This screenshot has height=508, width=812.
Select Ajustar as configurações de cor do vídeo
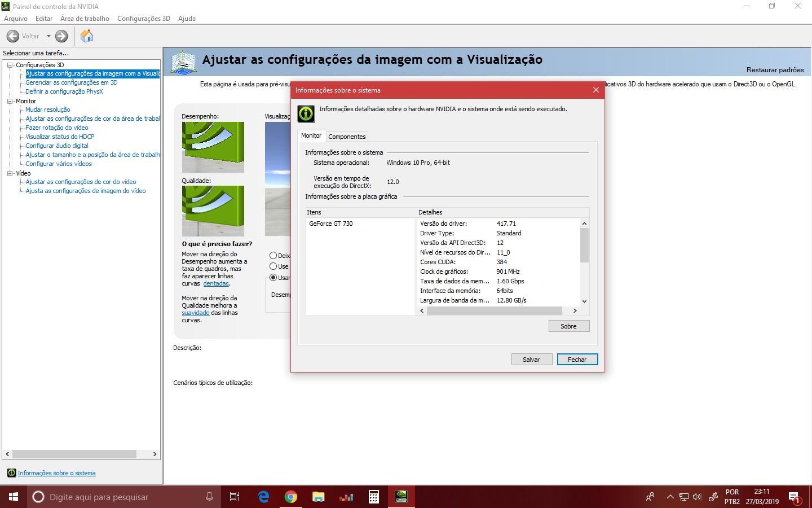[81, 182]
